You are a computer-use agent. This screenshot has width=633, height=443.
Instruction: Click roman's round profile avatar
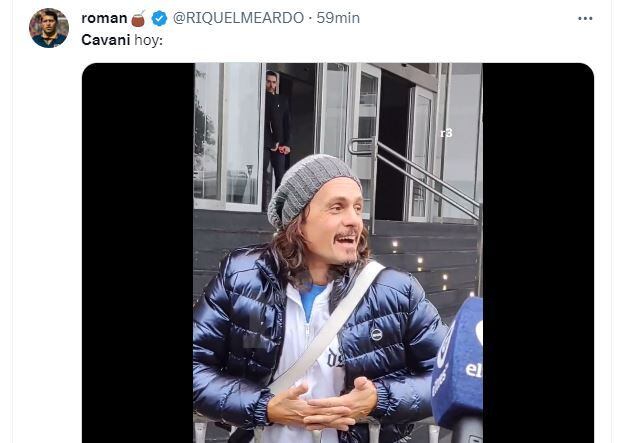[x=49, y=28]
